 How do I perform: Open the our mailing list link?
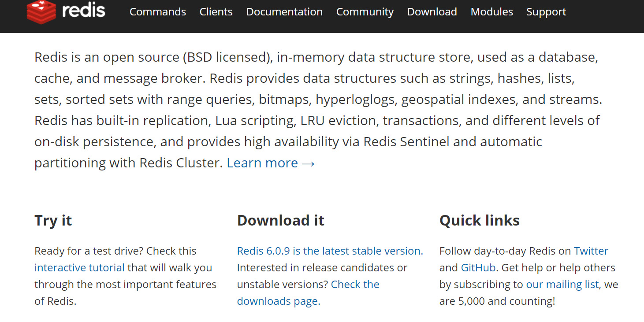(562, 285)
